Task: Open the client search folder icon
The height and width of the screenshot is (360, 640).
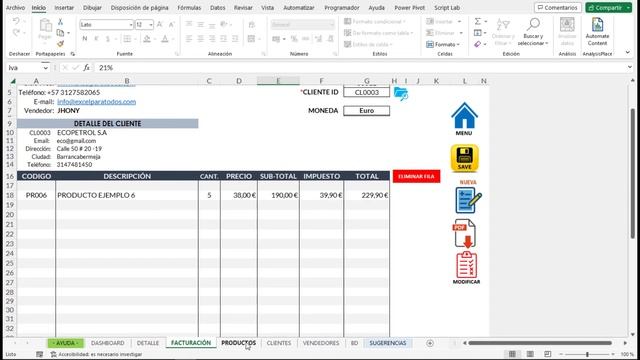Action: point(401,94)
